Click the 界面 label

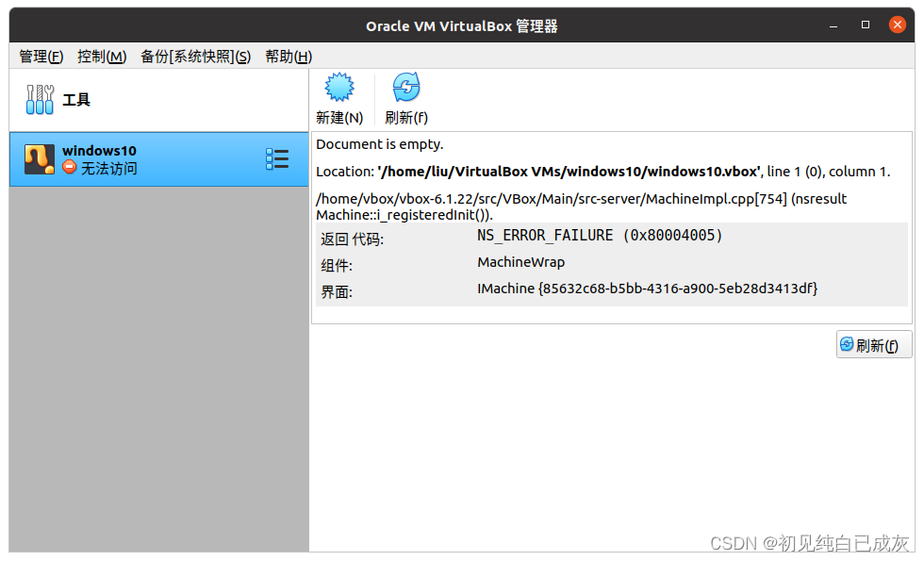click(337, 292)
